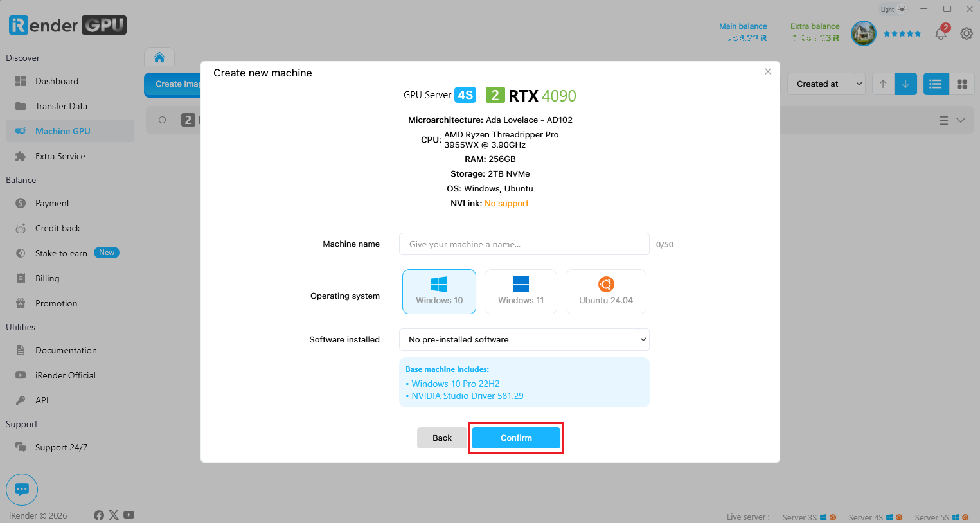Click the user profile avatar
Screen dimensions: 980x523
pyautogui.click(x=864, y=33)
